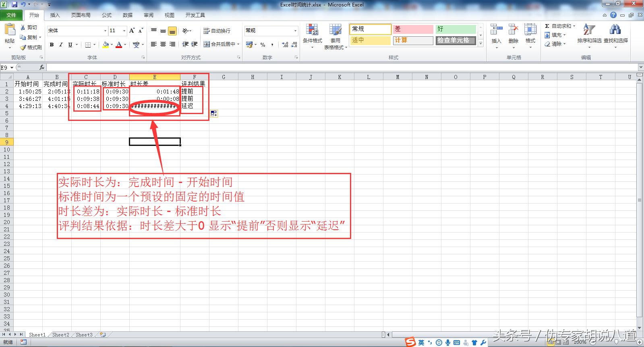Toggle Italic formatting
The image size is (644, 347).
pyautogui.click(x=61, y=45)
